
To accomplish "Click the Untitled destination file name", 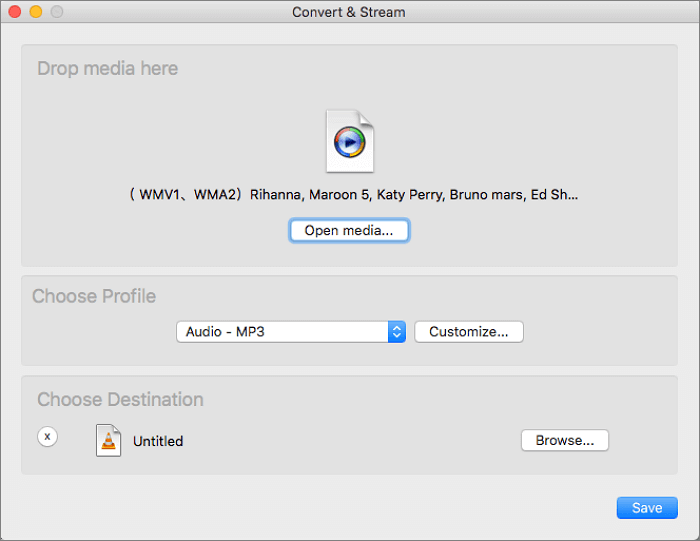I will coord(158,441).
